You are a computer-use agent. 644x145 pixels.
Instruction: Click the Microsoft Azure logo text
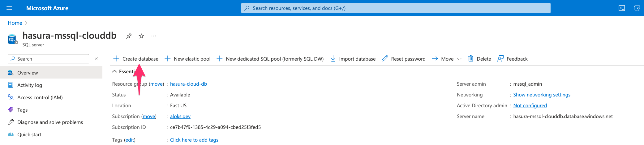[47, 8]
